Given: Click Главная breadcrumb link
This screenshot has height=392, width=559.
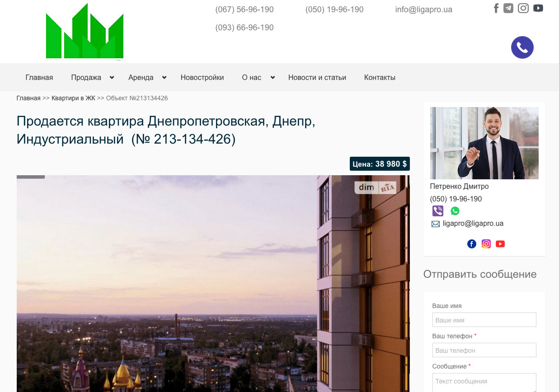Looking at the screenshot, I should click(28, 98).
